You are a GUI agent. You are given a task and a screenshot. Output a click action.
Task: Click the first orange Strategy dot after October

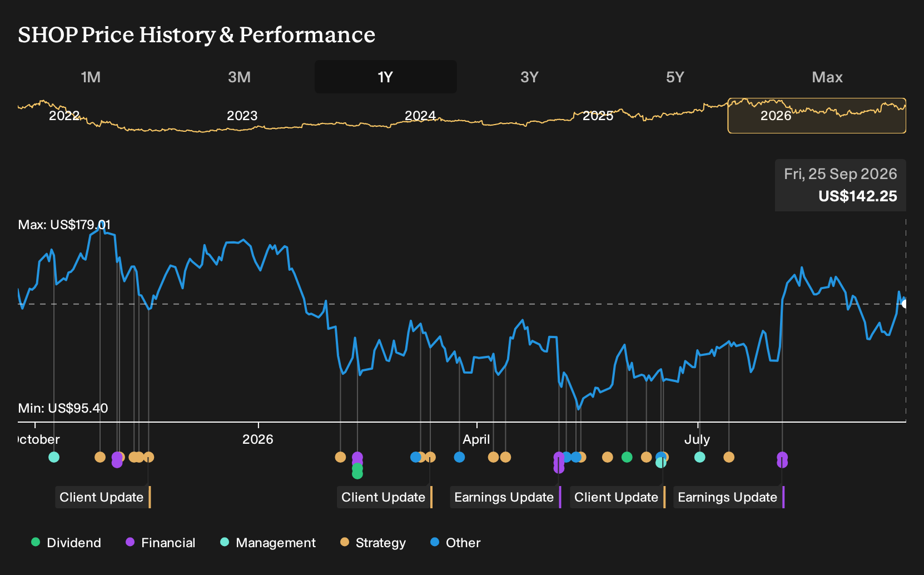point(100,457)
